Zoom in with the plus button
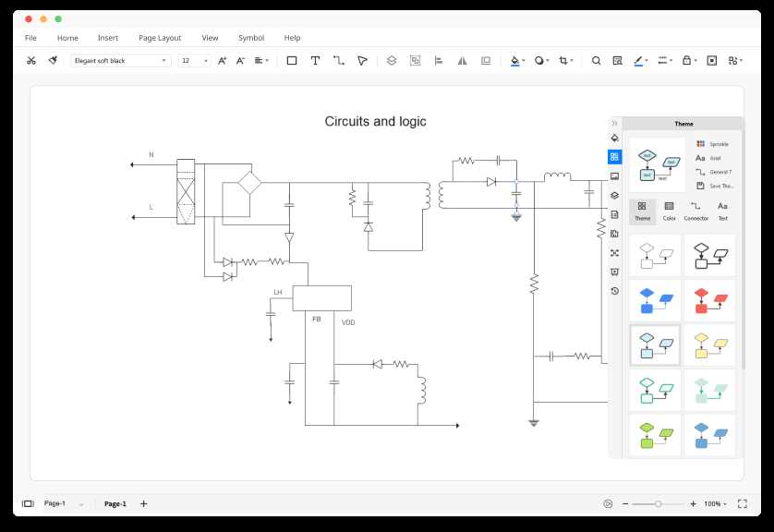This screenshot has width=774, height=532. [693, 504]
